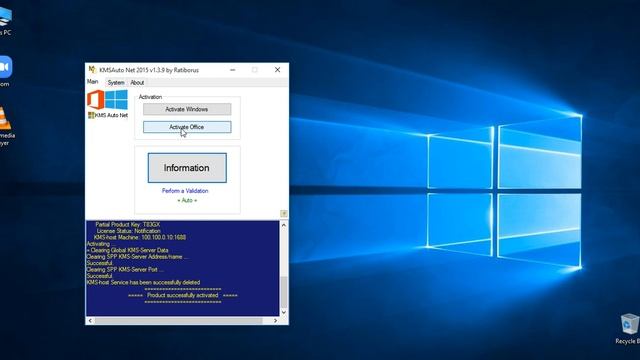The width and height of the screenshot is (640, 360).
Task: Click the Perform a Validation link
Action: (185, 191)
